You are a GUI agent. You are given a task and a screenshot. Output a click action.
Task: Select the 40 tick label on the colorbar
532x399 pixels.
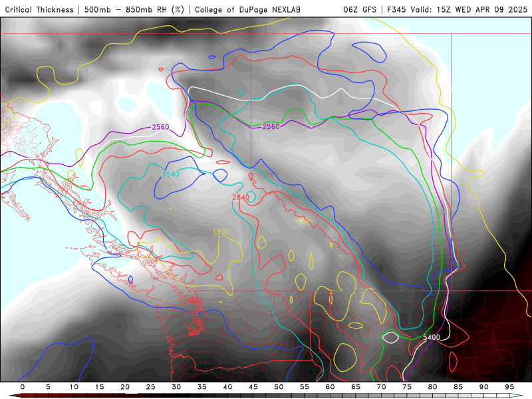(227, 387)
